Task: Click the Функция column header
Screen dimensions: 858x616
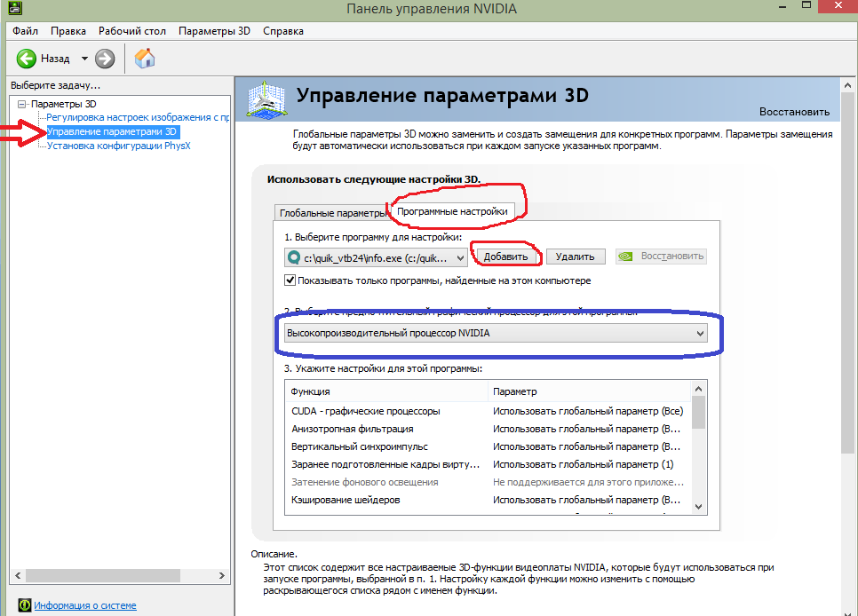Action: pyautogui.click(x=386, y=391)
